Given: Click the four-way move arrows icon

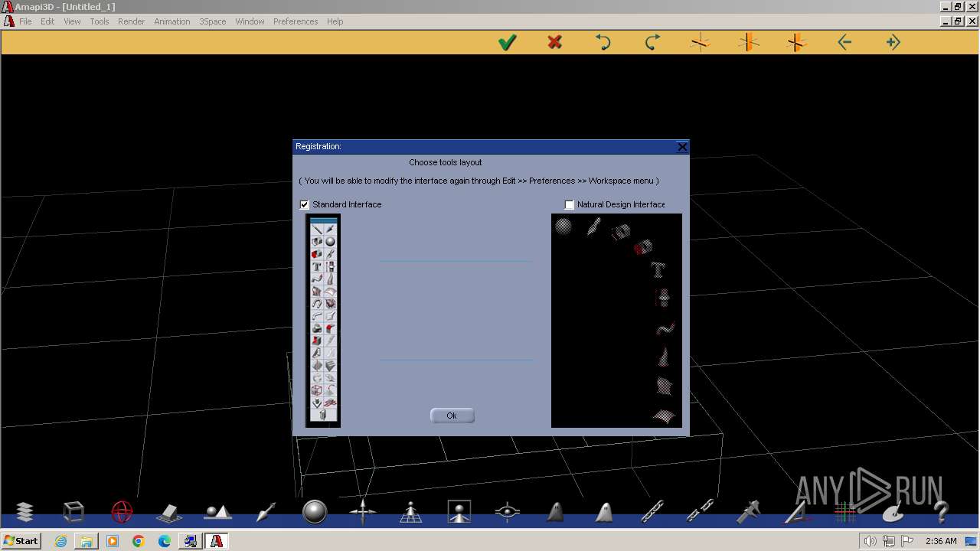Looking at the screenshot, I should click(362, 511).
